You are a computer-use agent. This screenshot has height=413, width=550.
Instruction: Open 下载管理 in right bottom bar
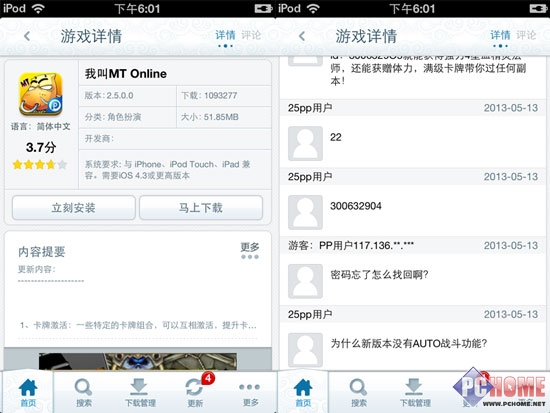[415, 393]
